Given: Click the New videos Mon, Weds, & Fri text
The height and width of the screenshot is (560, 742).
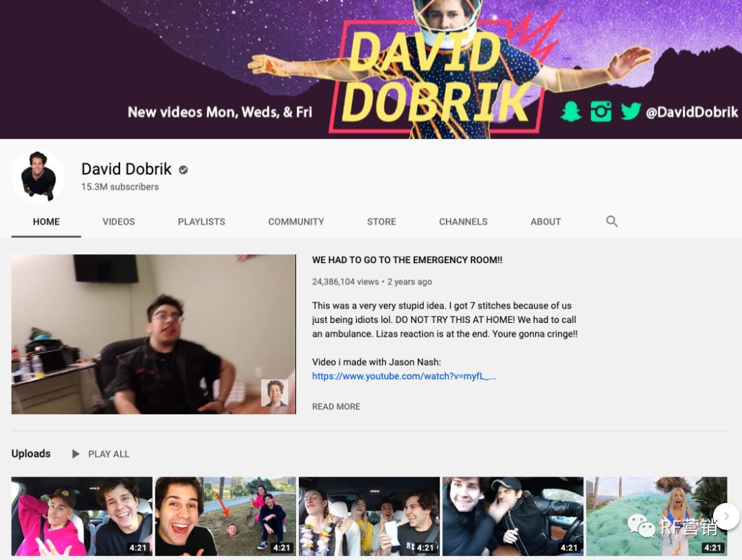Looking at the screenshot, I should click(220, 112).
